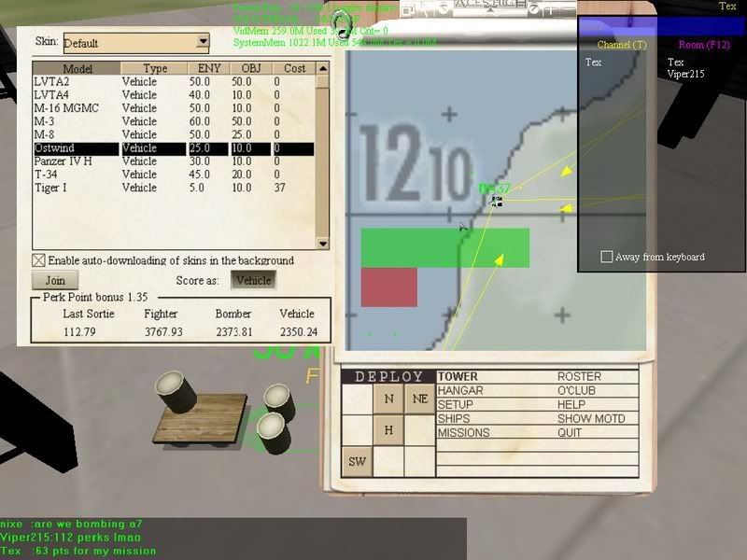Sort vehicle list by ENY column
The width and height of the screenshot is (747, 560).
(x=209, y=68)
